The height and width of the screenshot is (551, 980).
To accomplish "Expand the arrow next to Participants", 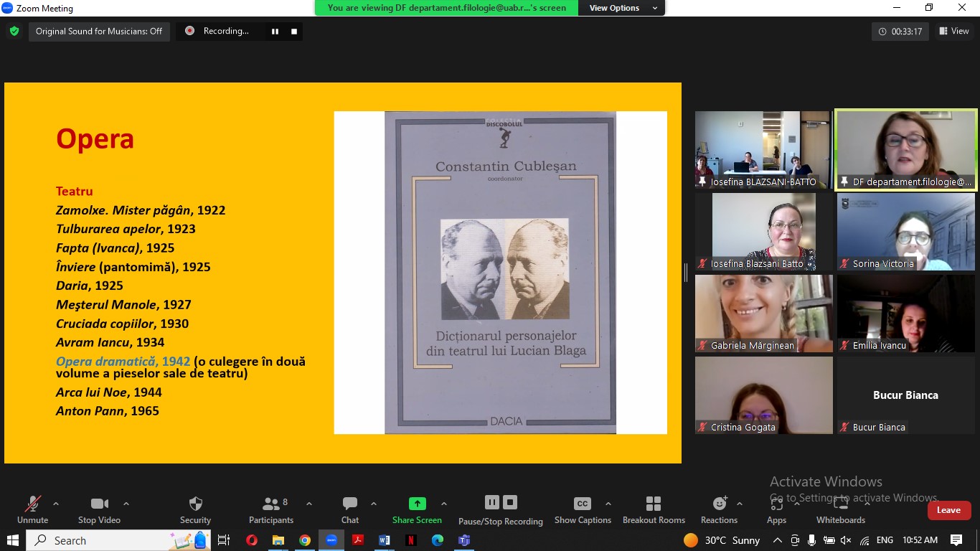I will pos(309,504).
